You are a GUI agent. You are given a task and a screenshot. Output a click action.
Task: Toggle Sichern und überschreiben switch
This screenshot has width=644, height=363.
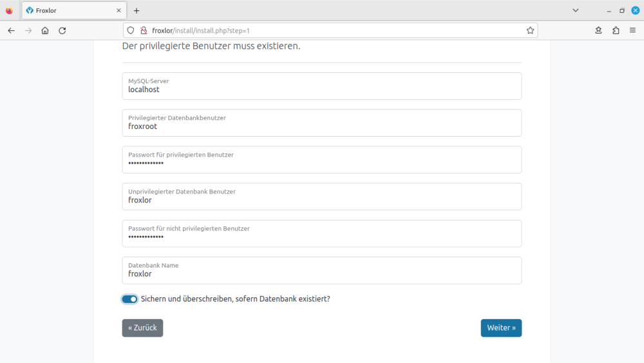pos(129,299)
